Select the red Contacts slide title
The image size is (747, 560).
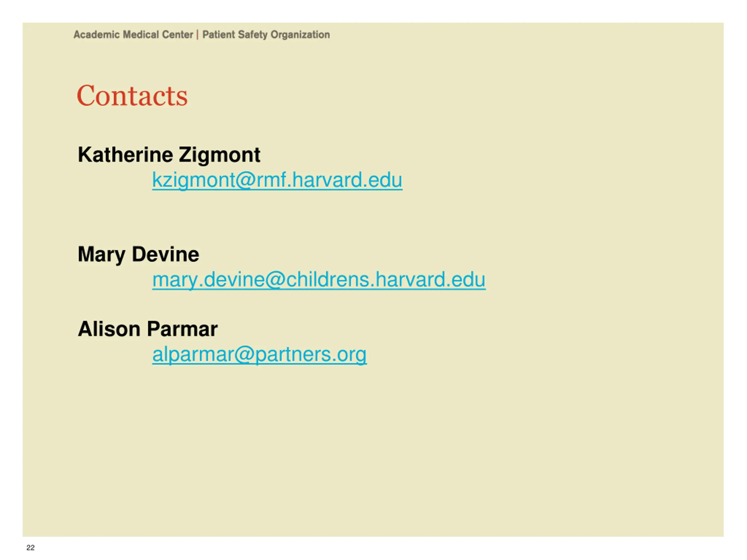click(132, 96)
